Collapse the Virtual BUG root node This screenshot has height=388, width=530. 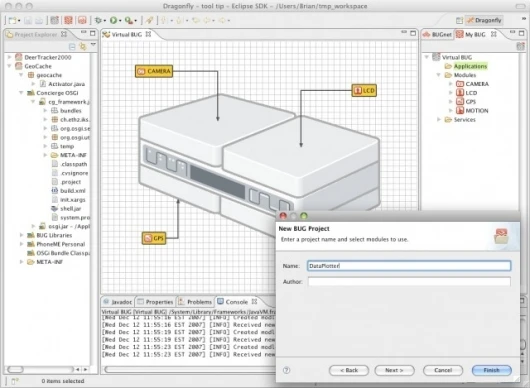click(x=427, y=57)
